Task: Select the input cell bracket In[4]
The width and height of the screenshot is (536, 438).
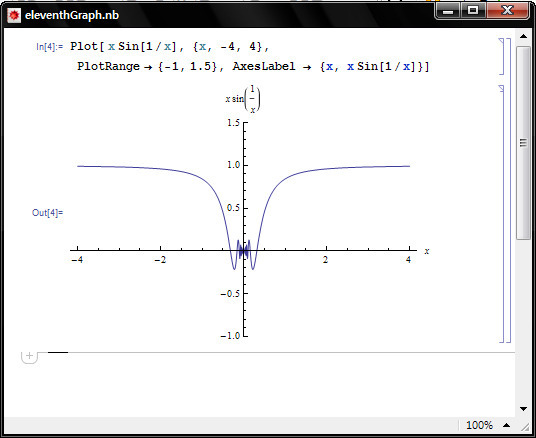Action: [501, 56]
